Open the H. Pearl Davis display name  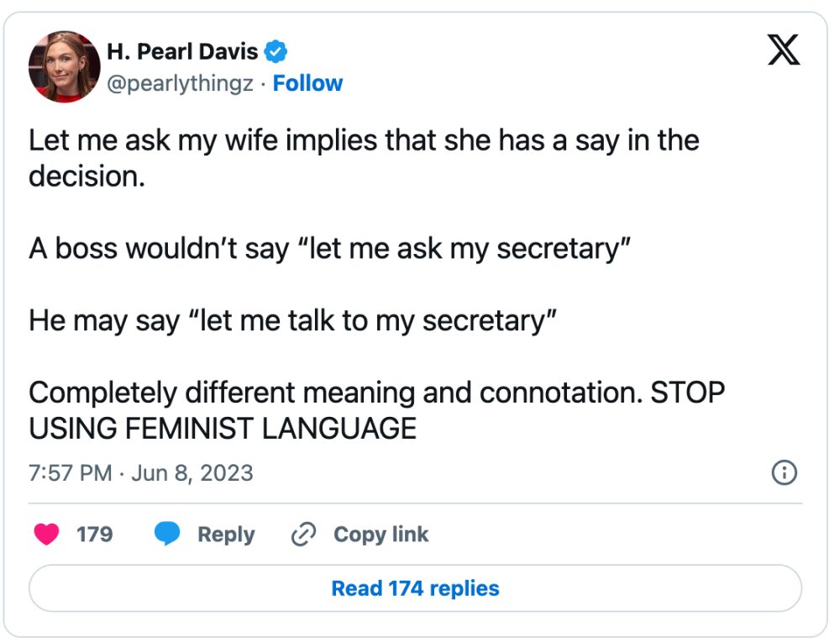coord(182,51)
